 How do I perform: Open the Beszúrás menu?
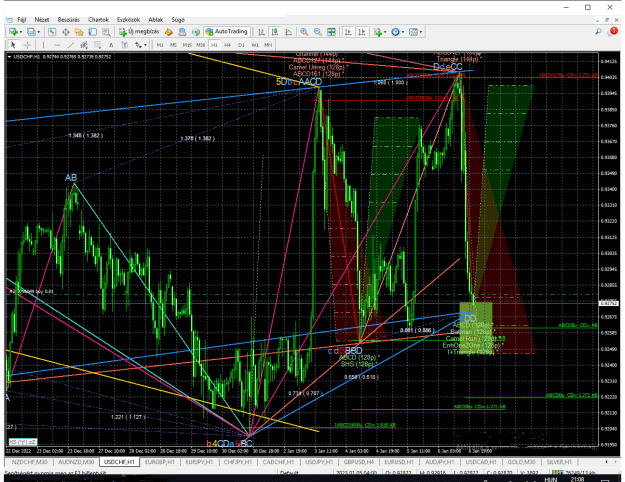(69, 20)
